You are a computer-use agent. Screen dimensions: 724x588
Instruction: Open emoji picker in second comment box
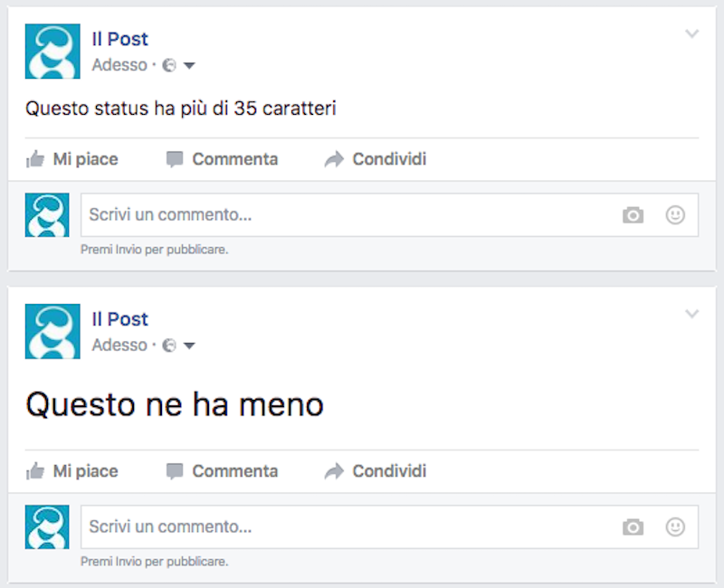[675, 526]
